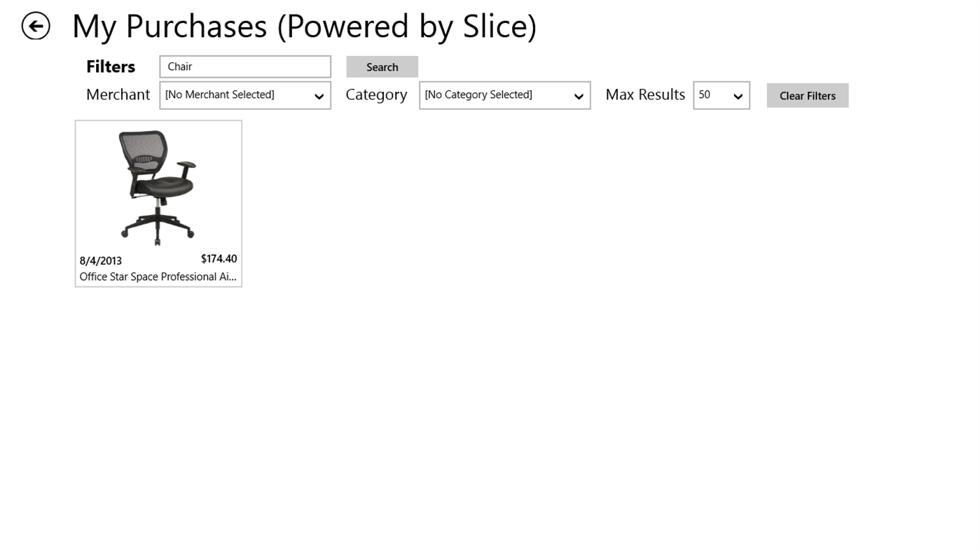
Task: Click the chair product image
Action: pos(158,186)
